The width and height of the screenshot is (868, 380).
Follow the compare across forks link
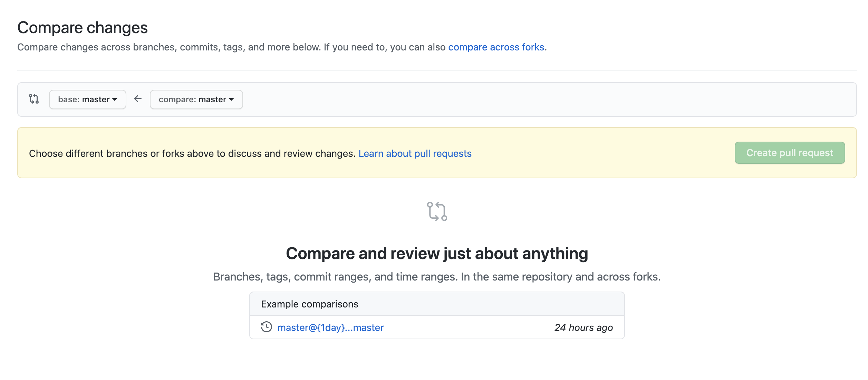[496, 47]
